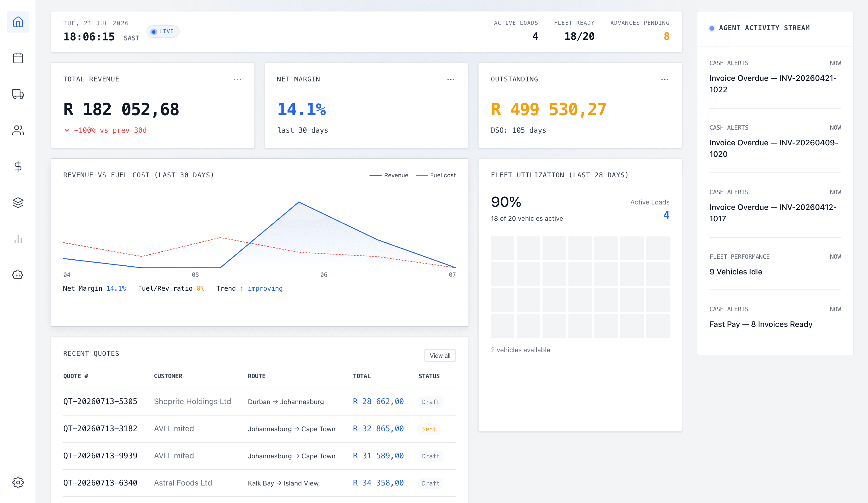
Task: Click the R 499 530,27 outstanding amount
Action: click(549, 109)
